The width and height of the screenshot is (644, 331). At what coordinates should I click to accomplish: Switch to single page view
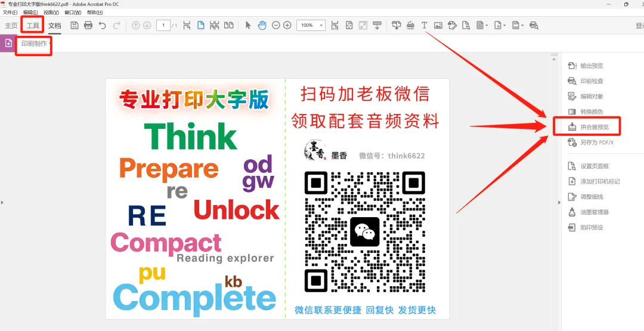[x=201, y=26]
